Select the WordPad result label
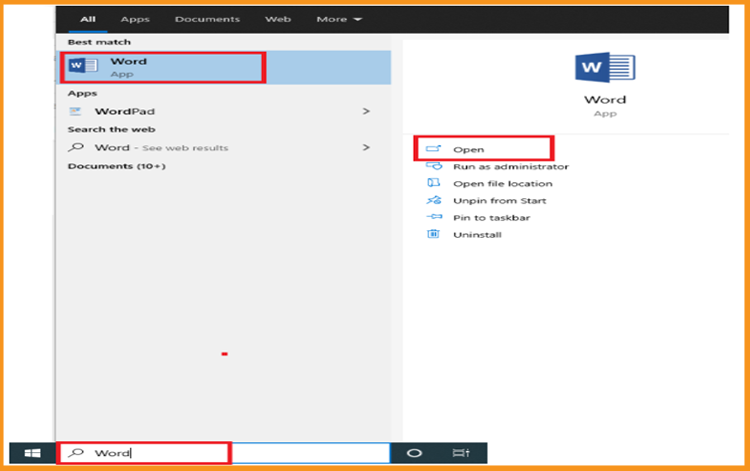 124,111
